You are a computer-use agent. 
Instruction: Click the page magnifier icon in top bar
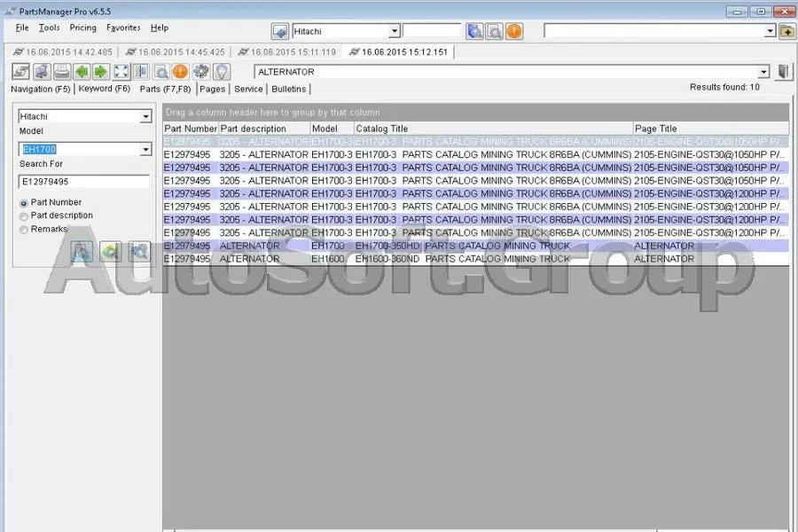click(x=494, y=32)
